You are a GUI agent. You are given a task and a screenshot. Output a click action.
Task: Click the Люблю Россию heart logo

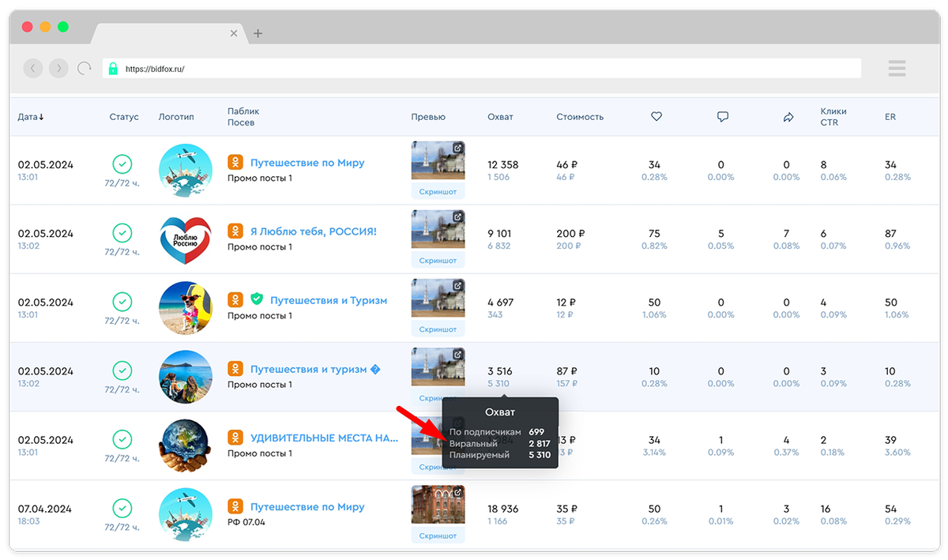point(186,239)
